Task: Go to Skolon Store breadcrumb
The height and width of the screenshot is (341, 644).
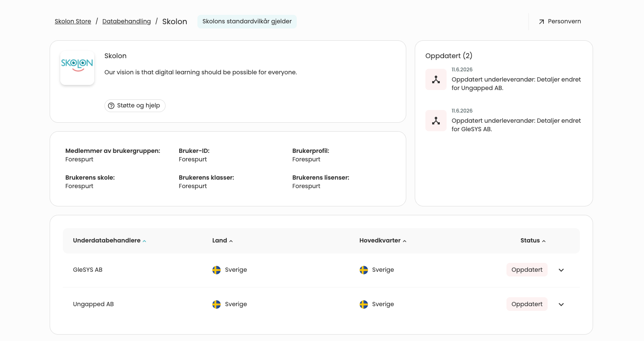Action: (x=73, y=21)
